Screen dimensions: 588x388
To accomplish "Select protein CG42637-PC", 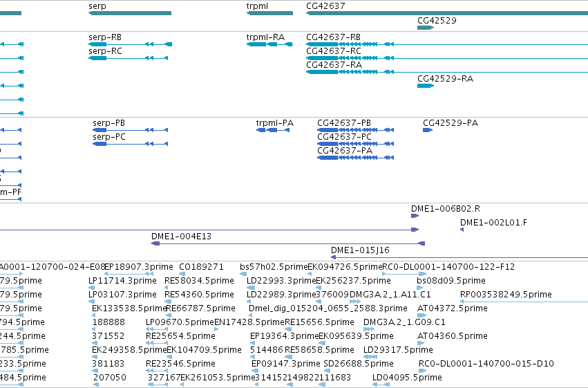I will [x=344, y=137].
